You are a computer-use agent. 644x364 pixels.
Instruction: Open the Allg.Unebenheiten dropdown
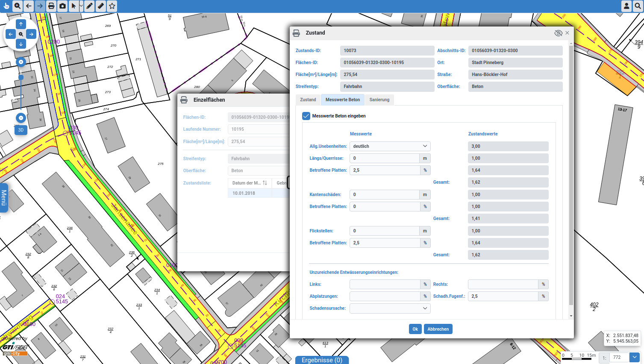point(389,146)
